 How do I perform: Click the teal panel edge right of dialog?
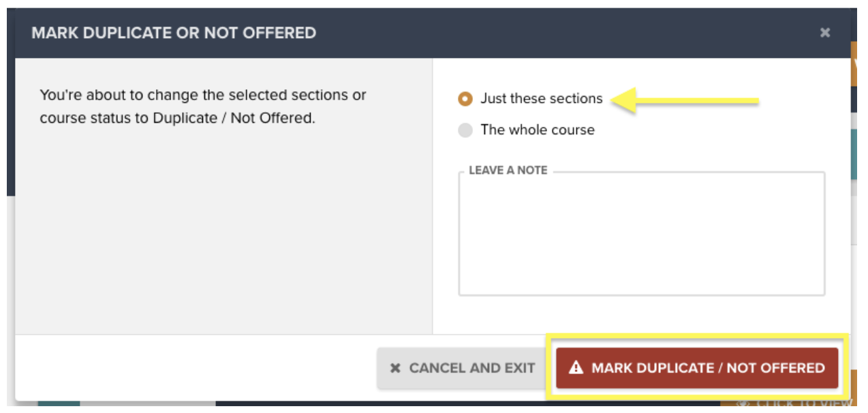click(x=854, y=155)
